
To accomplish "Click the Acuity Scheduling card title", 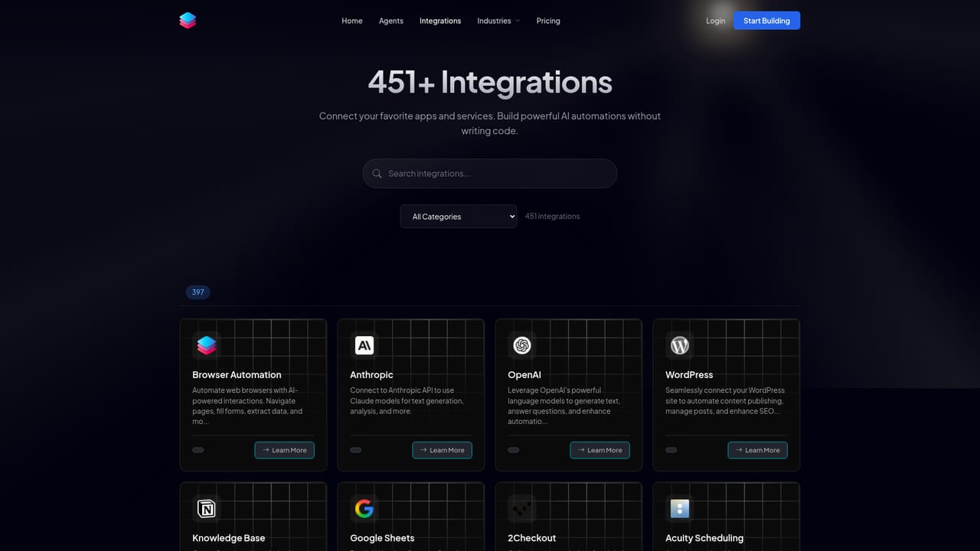I will (704, 538).
